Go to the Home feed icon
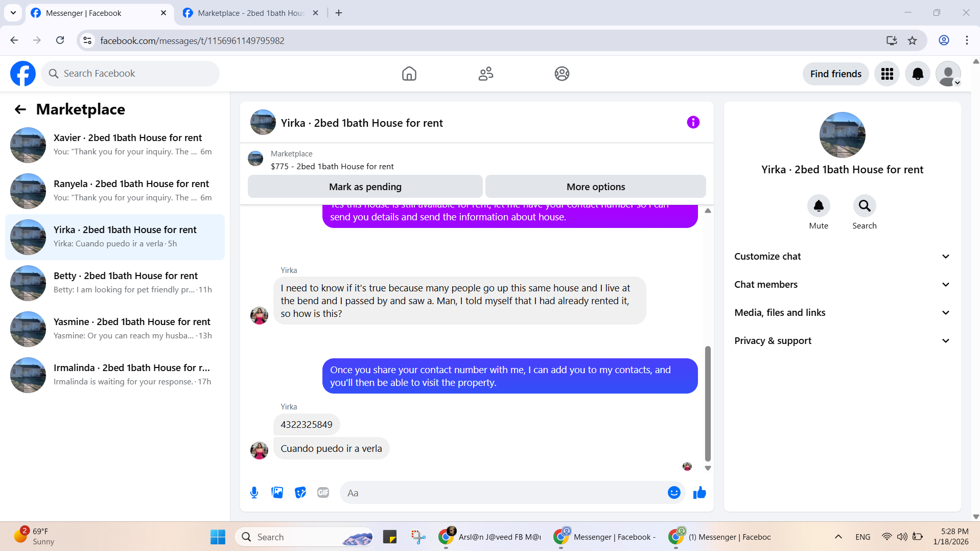This screenshot has height=551, width=980. (409, 74)
